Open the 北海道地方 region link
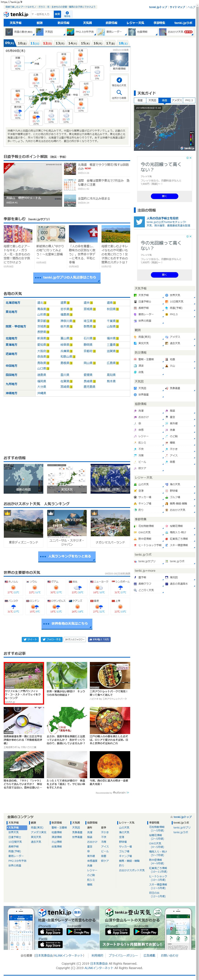Viewport: 199px width, 980px height. 13,303
